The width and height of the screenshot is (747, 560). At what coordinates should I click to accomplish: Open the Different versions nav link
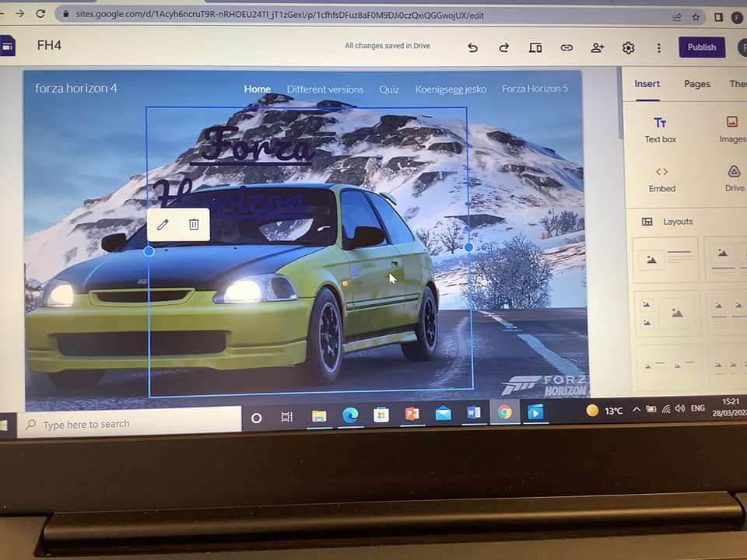pyautogui.click(x=324, y=89)
